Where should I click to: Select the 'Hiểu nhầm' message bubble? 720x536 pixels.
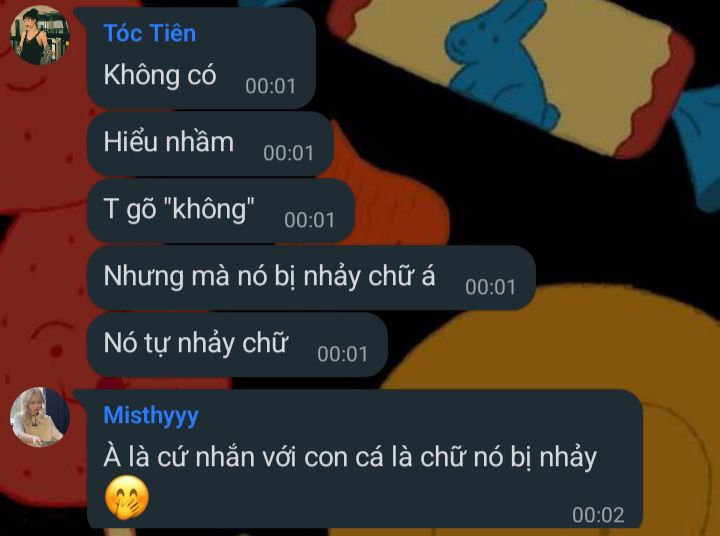tap(210, 143)
